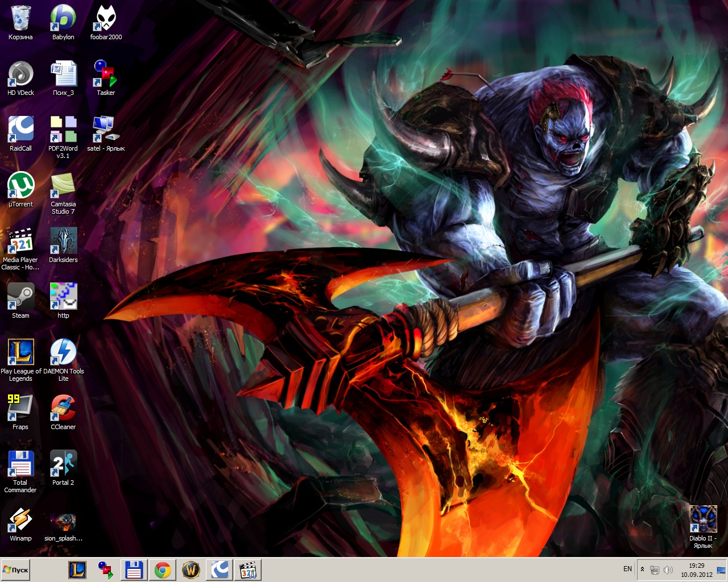This screenshot has width=728, height=582.
Task: Launch the Babylon desktop shortcut
Action: pyautogui.click(x=63, y=23)
